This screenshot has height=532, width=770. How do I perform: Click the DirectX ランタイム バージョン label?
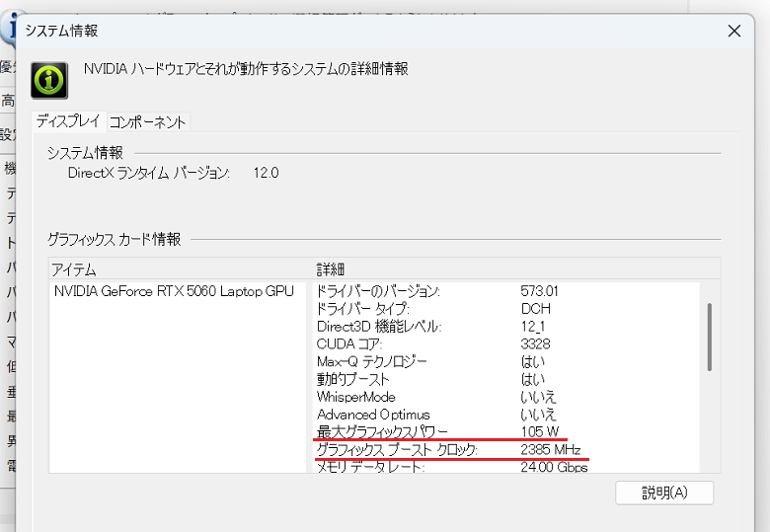(x=148, y=173)
